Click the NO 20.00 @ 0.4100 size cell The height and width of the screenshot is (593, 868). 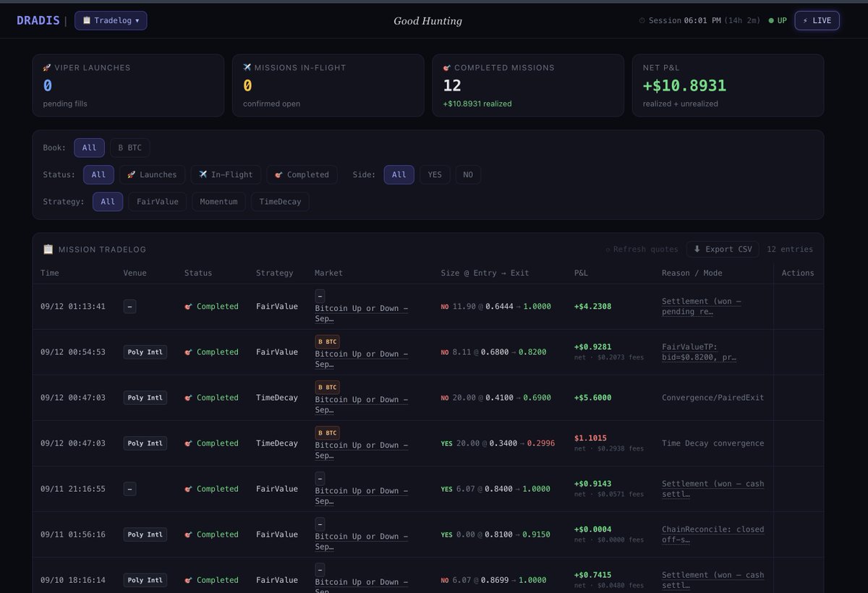495,398
